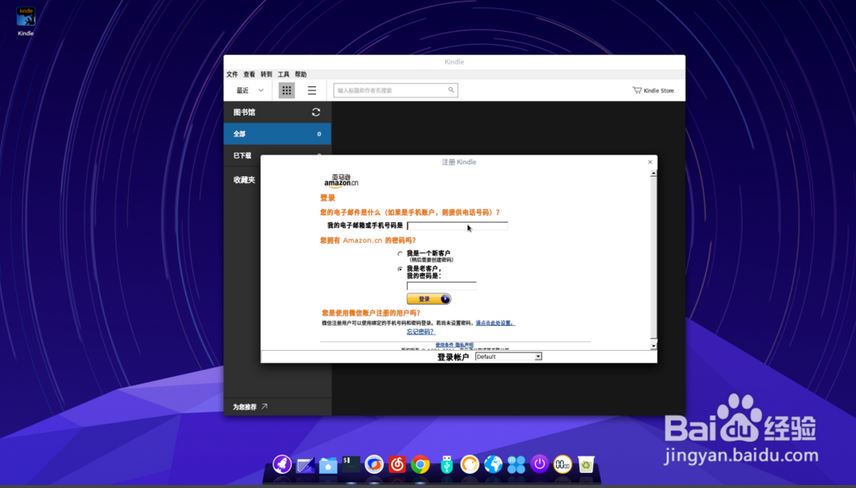Open the 转到 menu
This screenshot has width=856, height=488.
coord(266,74)
